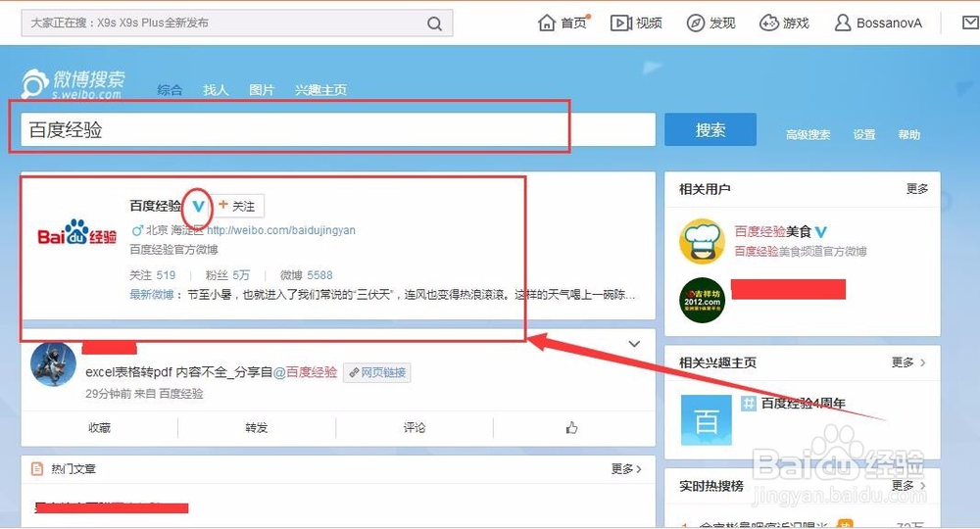This screenshot has height=529, width=980.
Task: Click the blue 搜索 button
Action: tap(710, 130)
